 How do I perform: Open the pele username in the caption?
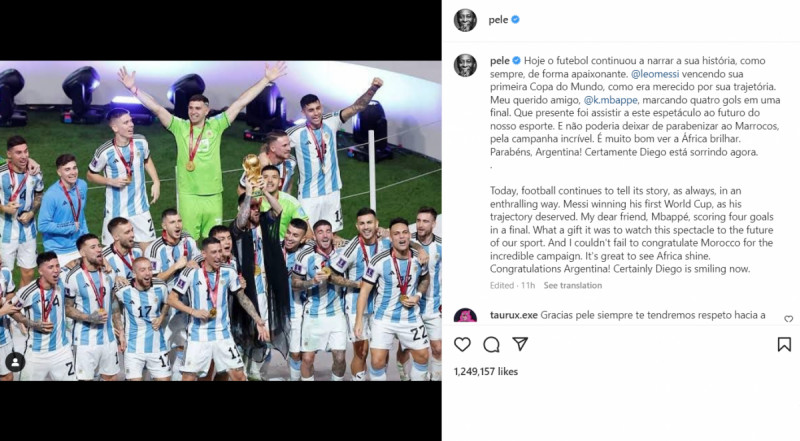[499, 61]
